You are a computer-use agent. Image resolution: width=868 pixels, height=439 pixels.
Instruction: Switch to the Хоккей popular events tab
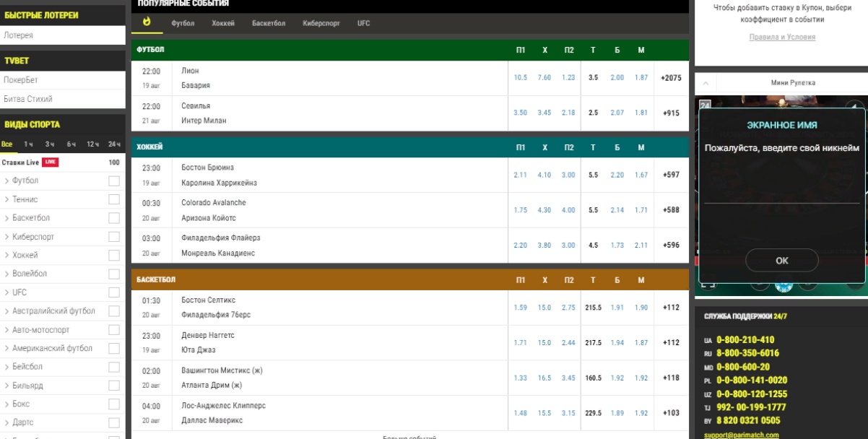point(223,23)
